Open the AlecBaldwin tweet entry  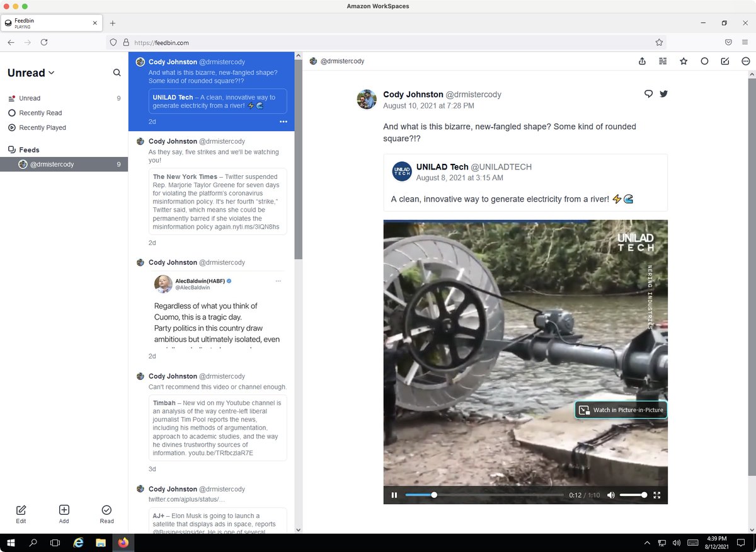(211, 309)
